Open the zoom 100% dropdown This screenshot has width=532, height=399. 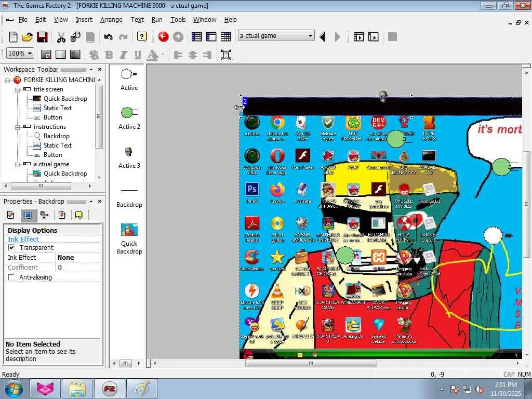(x=30, y=54)
